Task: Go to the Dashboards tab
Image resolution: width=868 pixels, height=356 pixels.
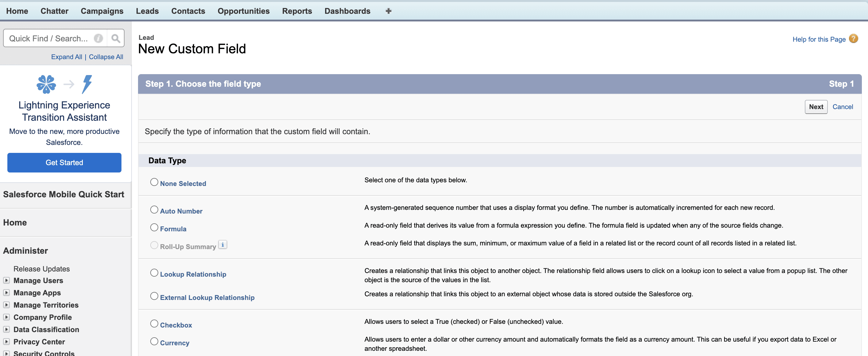Action: [348, 11]
